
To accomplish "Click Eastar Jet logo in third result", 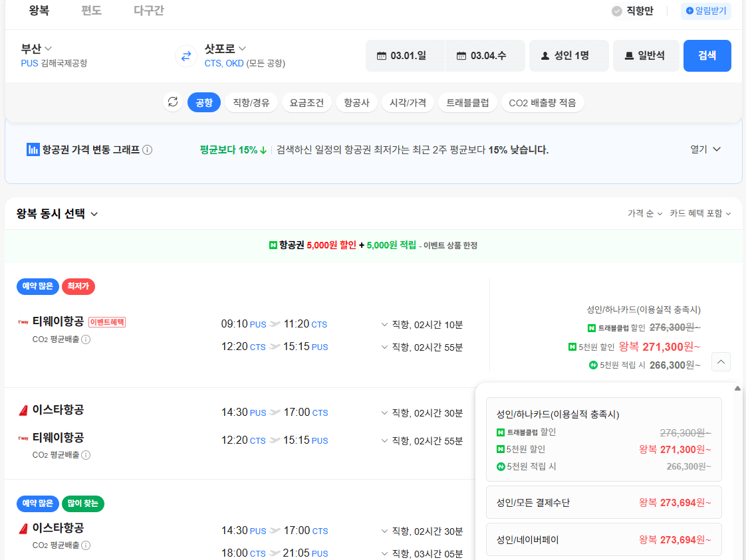I will point(23,529).
